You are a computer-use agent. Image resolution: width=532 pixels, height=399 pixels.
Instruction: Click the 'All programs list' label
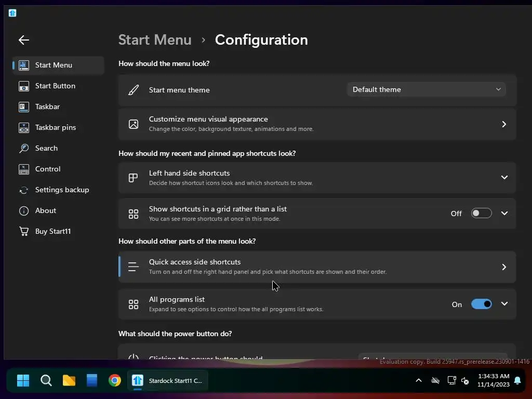[x=177, y=300]
